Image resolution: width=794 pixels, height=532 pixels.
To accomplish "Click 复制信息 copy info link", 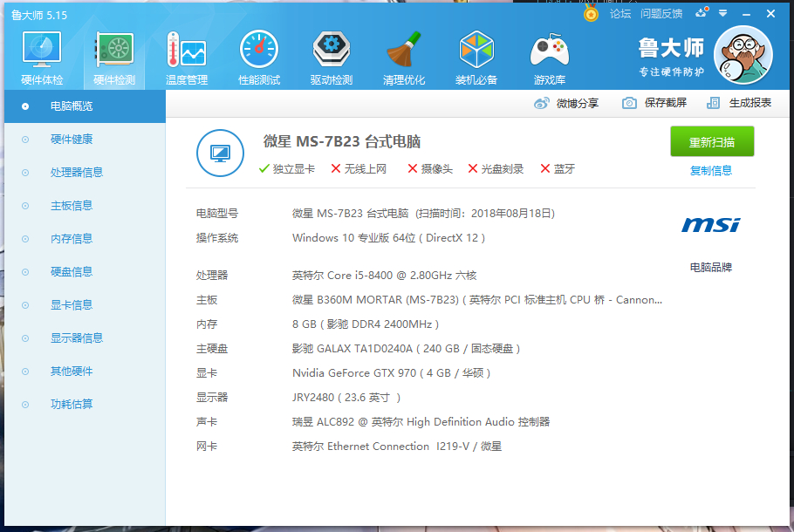I will [711, 171].
